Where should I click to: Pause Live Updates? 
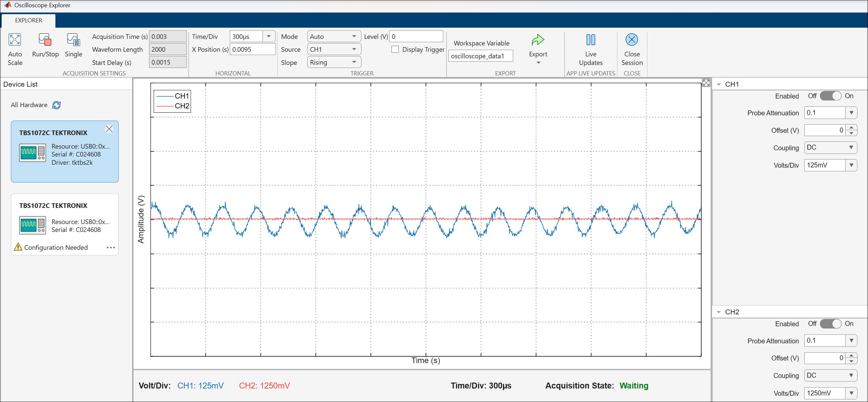[x=590, y=40]
